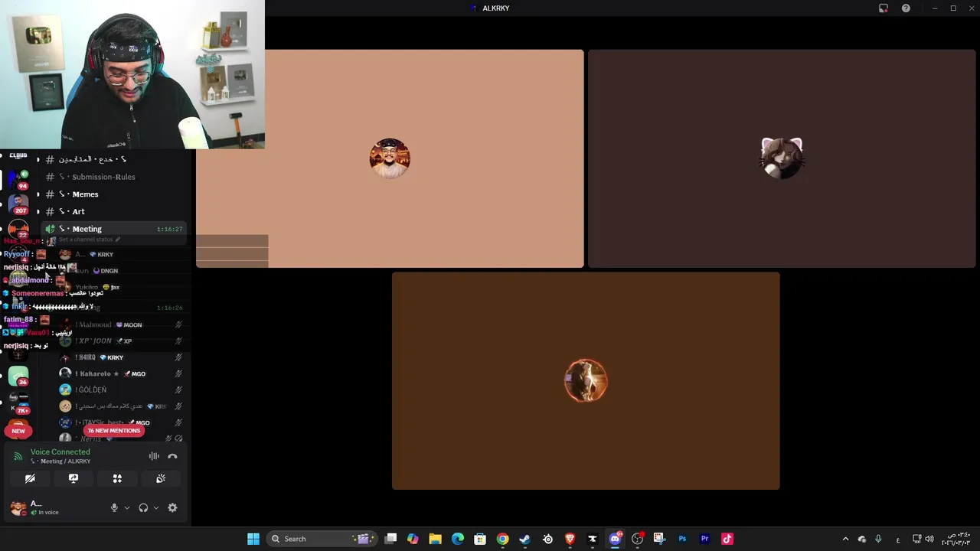Image resolution: width=980 pixels, height=551 pixels.
Task: Click the red NEW servers badge
Action: tap(18, 431)
